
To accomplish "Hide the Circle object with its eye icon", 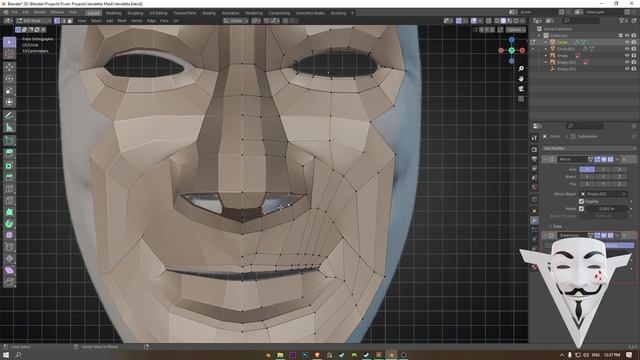I will tap(627, 42).
